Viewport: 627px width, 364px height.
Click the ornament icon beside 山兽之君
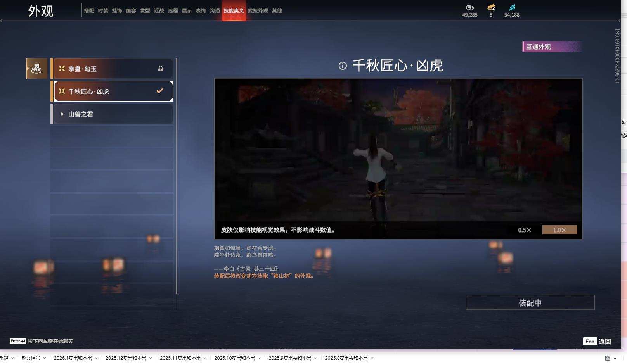[x=61, y=114]
